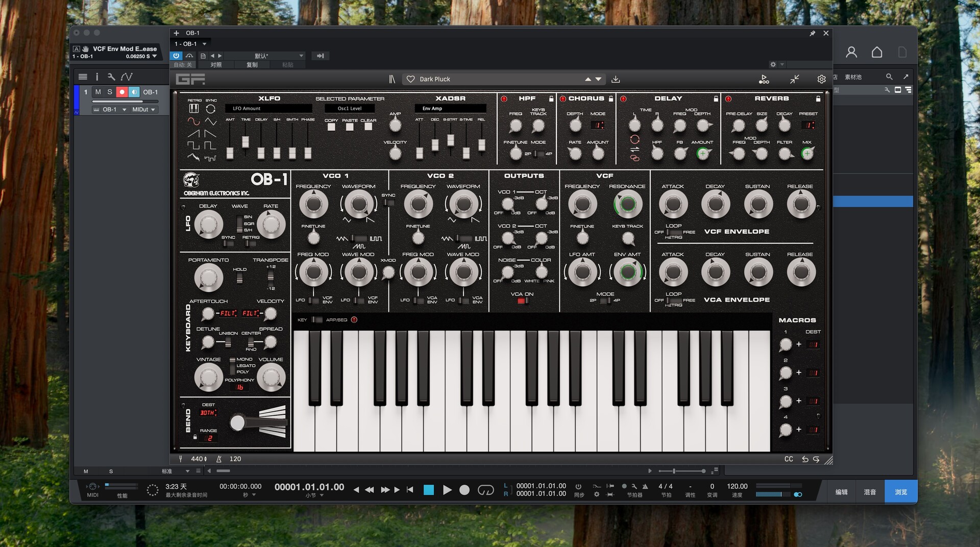Click the delay circular sync icon

(x=634, y=139)
